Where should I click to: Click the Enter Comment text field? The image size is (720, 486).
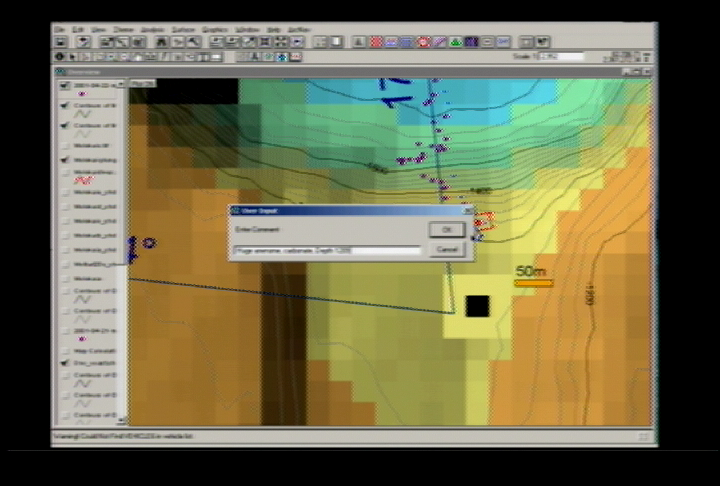pyautogui.click(x=327, y=250)
